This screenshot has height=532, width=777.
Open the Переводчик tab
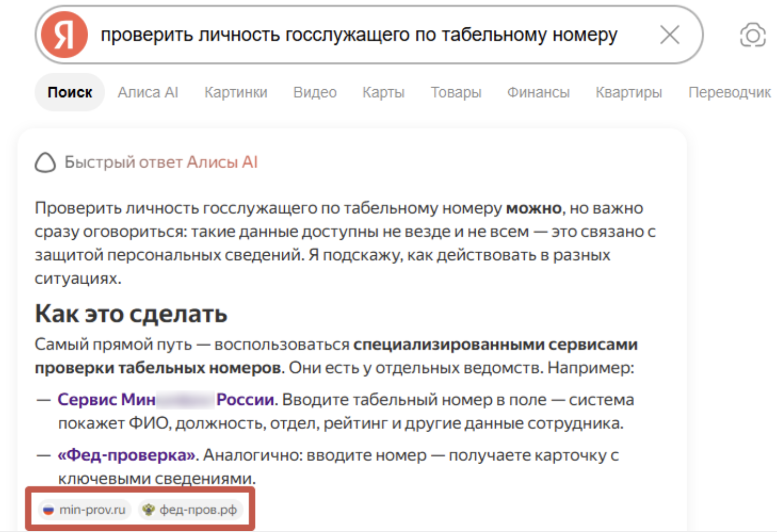tap(729, 92)
